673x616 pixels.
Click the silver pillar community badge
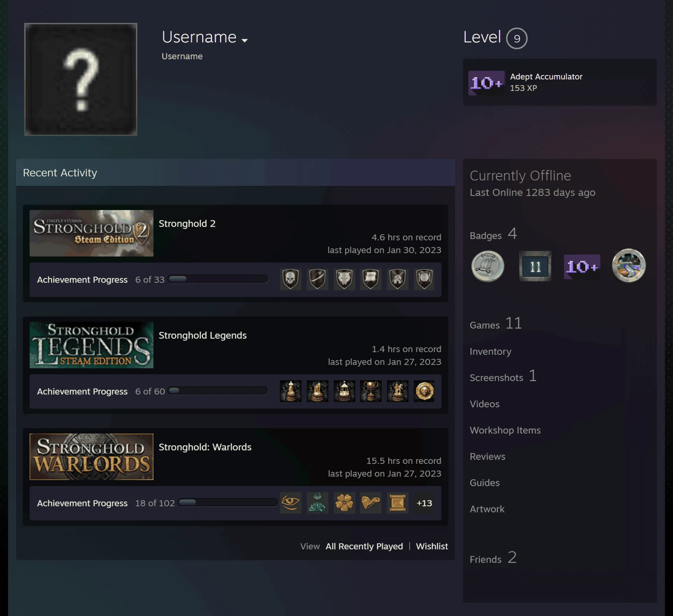[488, 266]
